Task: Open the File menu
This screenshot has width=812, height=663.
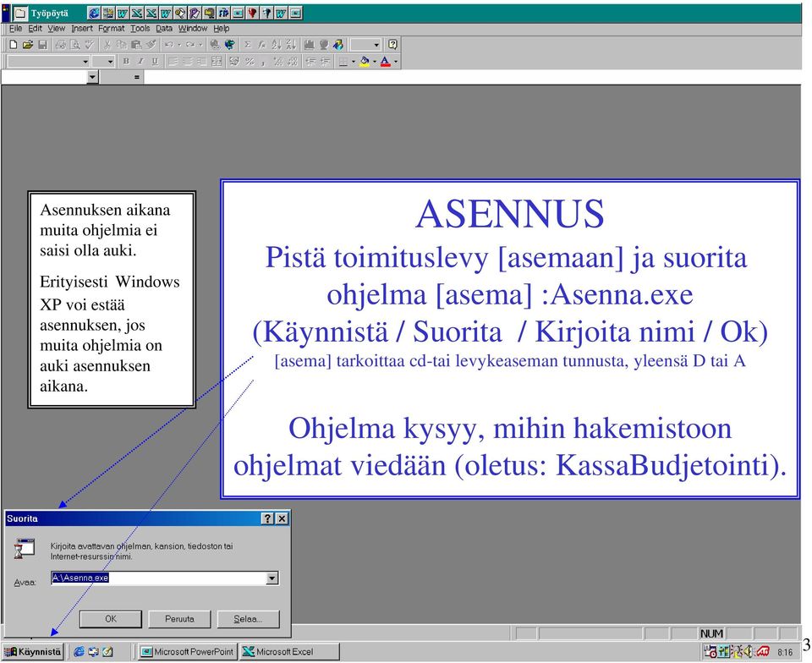Action: click(x=15, y=29)
